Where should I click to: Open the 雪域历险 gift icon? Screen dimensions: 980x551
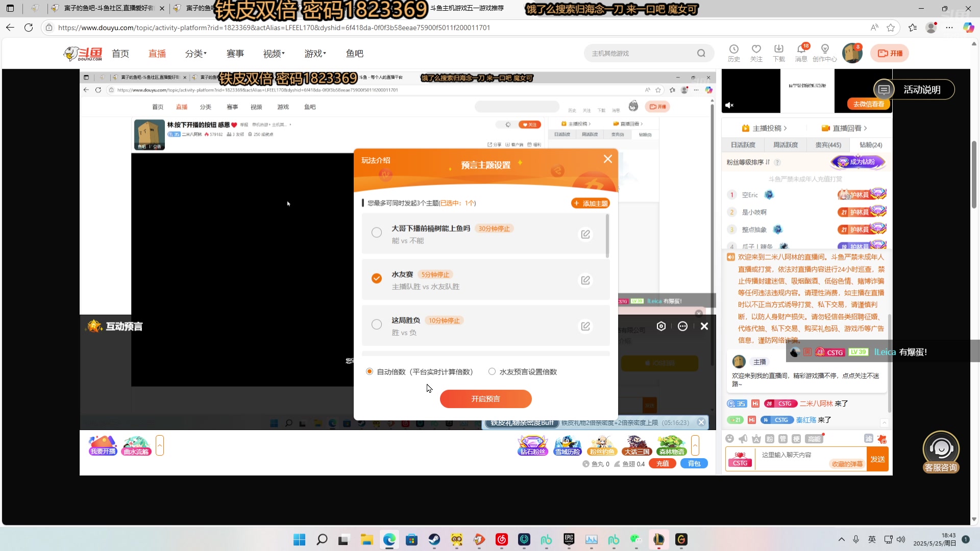pos(568,445)
